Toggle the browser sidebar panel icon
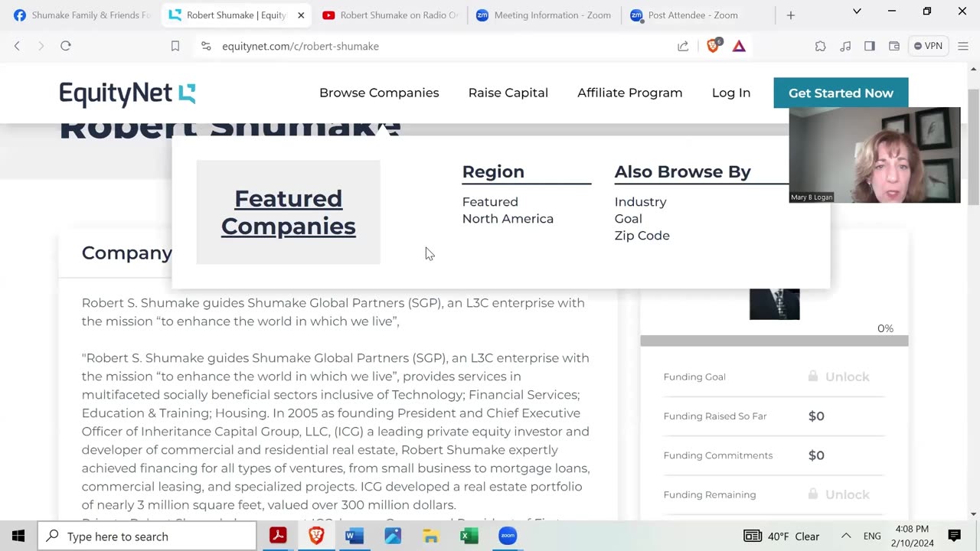The width and height of the screenshot is (980, 551). click(x=870, y=46)
